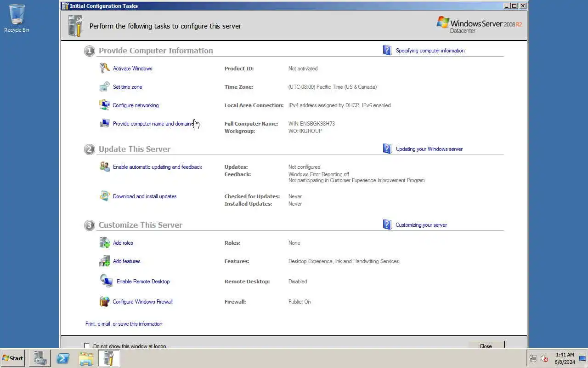This screenshot has height=368, width=588.
Task: Click 'Desktop Experience, Ink and Handwriting Services' text
Action: (x=344, y=261)
